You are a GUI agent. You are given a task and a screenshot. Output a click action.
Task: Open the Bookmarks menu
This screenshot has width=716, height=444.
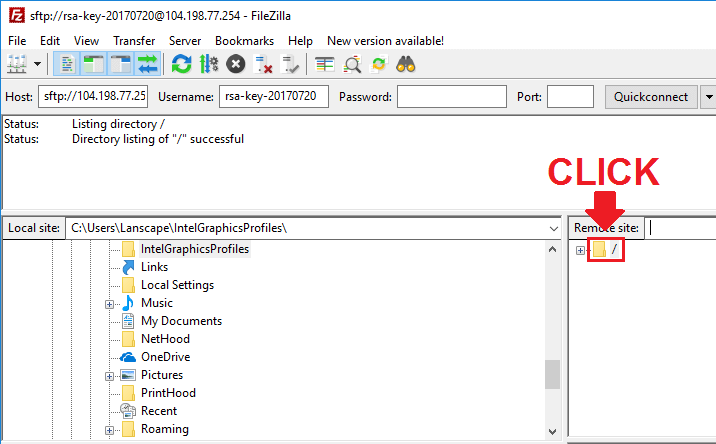point(244,41)
